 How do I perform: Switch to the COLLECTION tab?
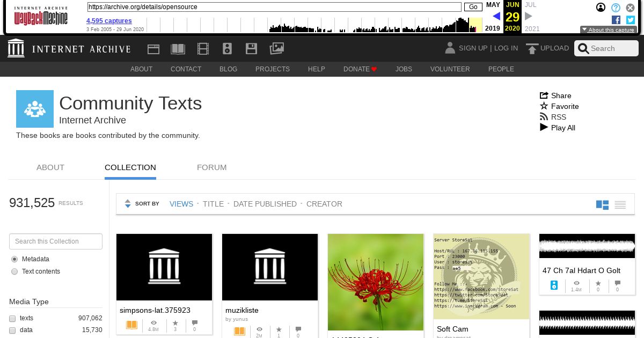[x=130, y=167]
